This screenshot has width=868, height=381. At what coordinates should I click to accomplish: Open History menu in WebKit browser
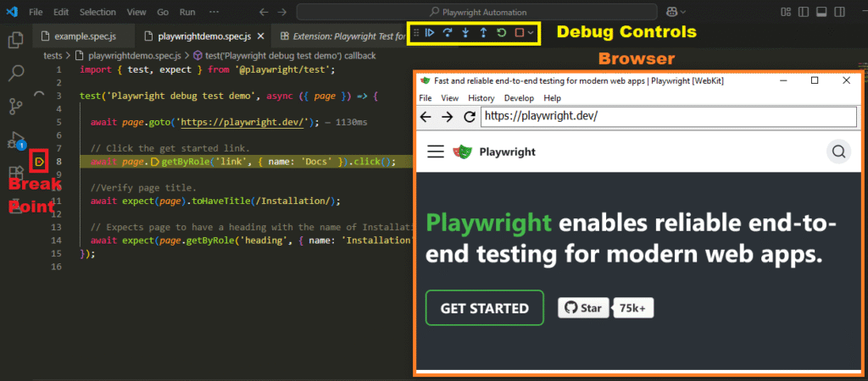click(481, 98)
